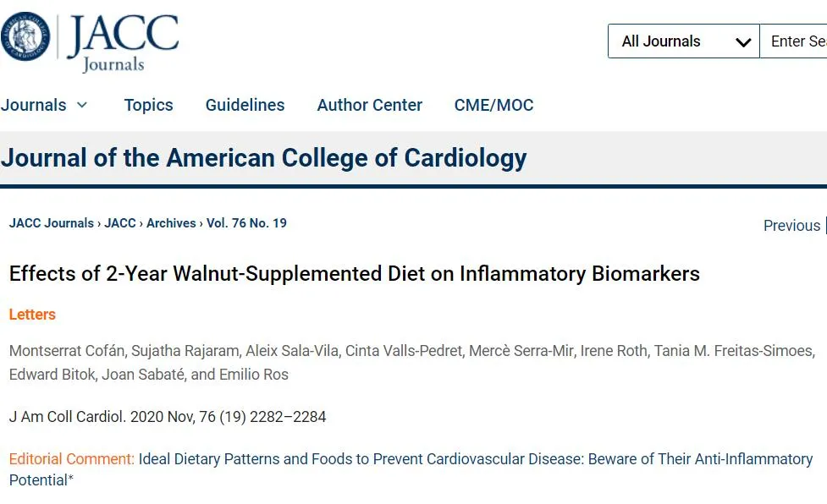
Task: Open the Guidelines menu item
Action: click(x=245, y=105)
